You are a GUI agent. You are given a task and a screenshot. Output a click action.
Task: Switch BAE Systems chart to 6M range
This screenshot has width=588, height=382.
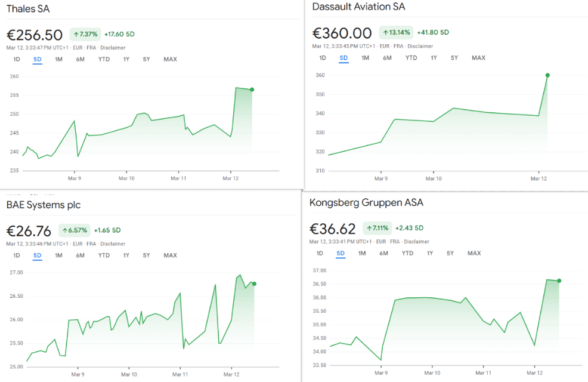pos(80,255)
